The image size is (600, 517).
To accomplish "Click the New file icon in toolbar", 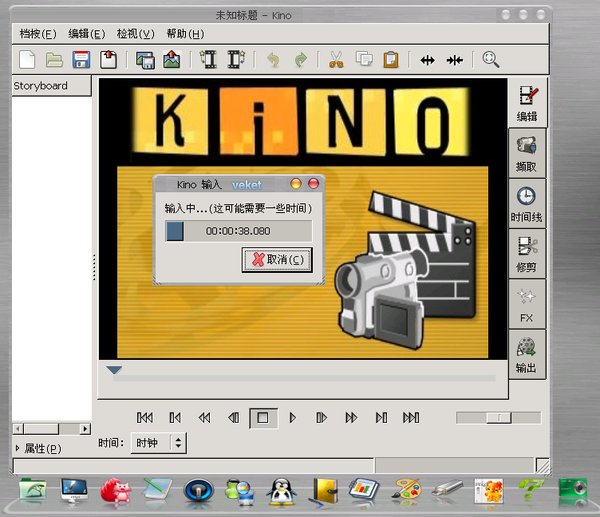I will coord(27,60).
